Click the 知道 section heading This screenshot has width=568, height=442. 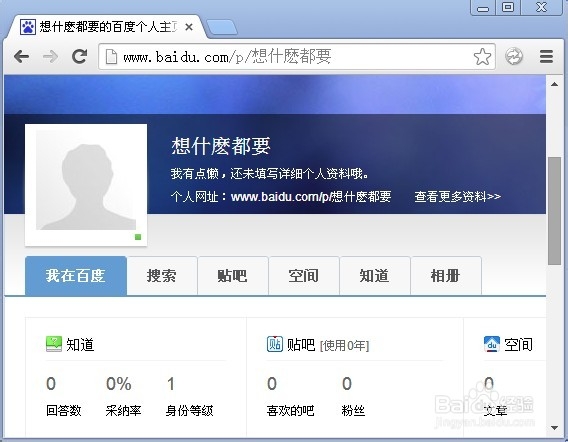coord(80,344)
